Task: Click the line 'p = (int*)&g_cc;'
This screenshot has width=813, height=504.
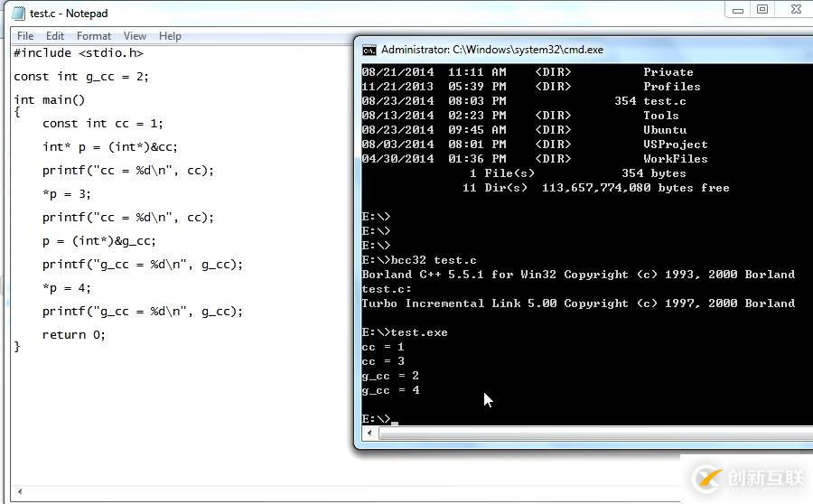Action: click(99, 241)
